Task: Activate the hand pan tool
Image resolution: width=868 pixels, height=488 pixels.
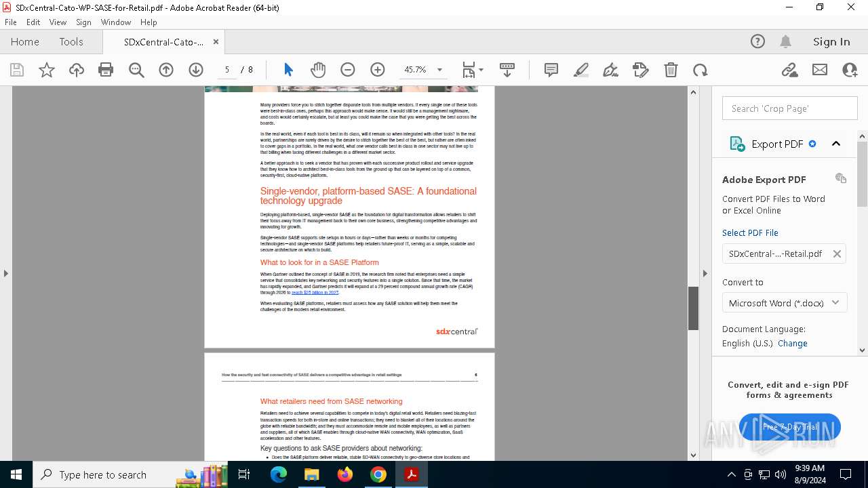Action: click(x=318, y=70)
